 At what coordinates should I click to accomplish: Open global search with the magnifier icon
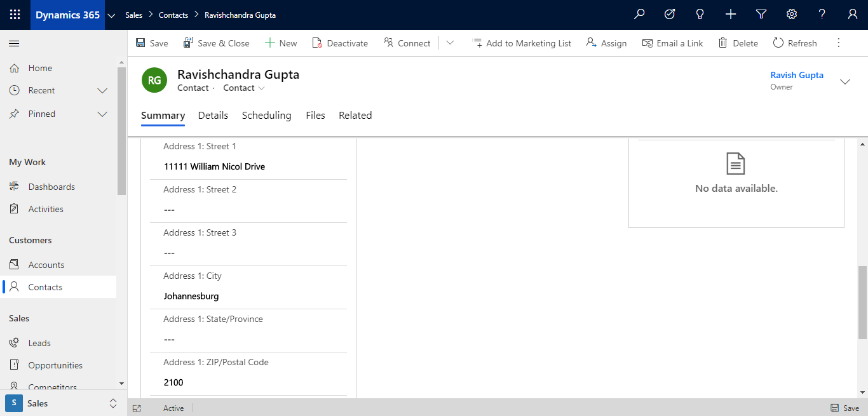tap(639, 14)
